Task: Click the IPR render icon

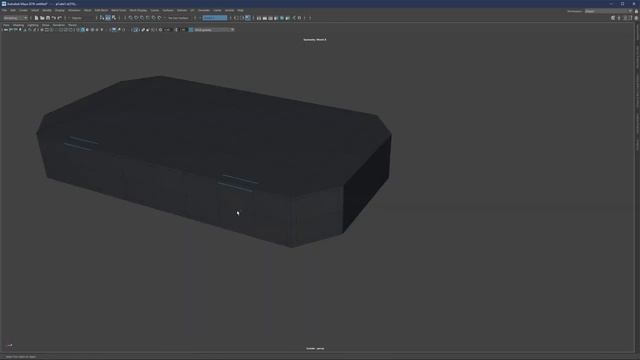Action: (270, 18)
